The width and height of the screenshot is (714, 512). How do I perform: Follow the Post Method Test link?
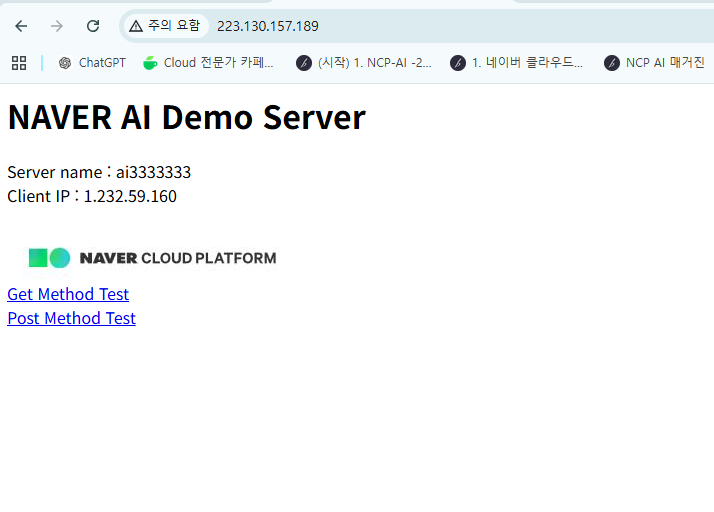(x=71, y=318)
